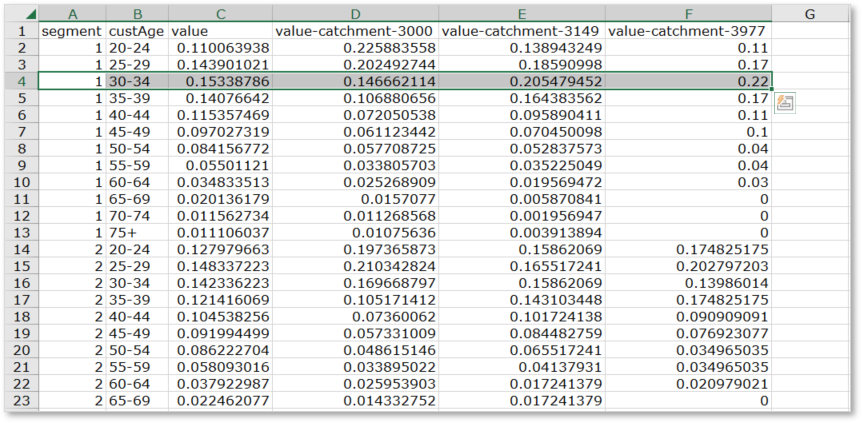The height and width of the screenshot is (423, 862).
Task: Select row 4 header
Action: [20, 81]
